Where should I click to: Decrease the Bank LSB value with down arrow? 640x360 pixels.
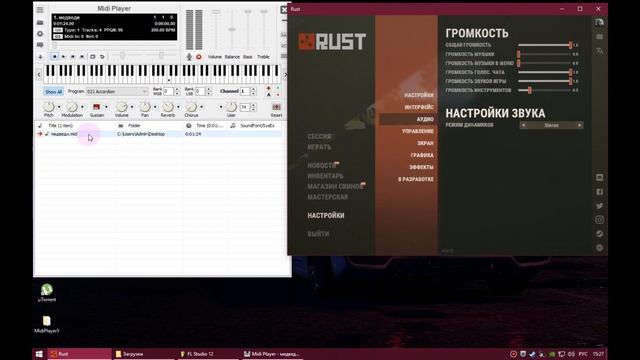pos(209,94)
